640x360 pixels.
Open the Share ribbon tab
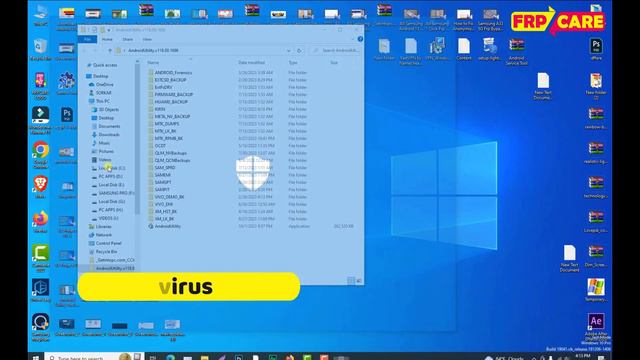pos(128,39)
